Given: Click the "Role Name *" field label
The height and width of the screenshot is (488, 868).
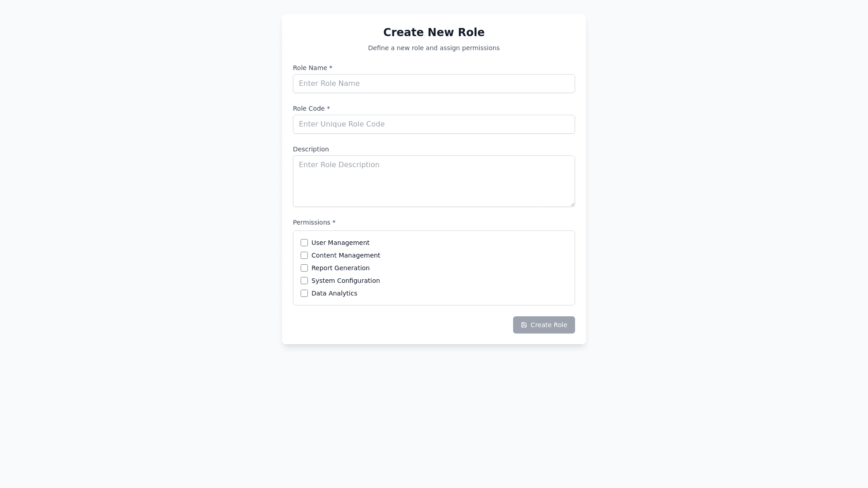Looking at the screenshot, I should [x=312, y=68].
